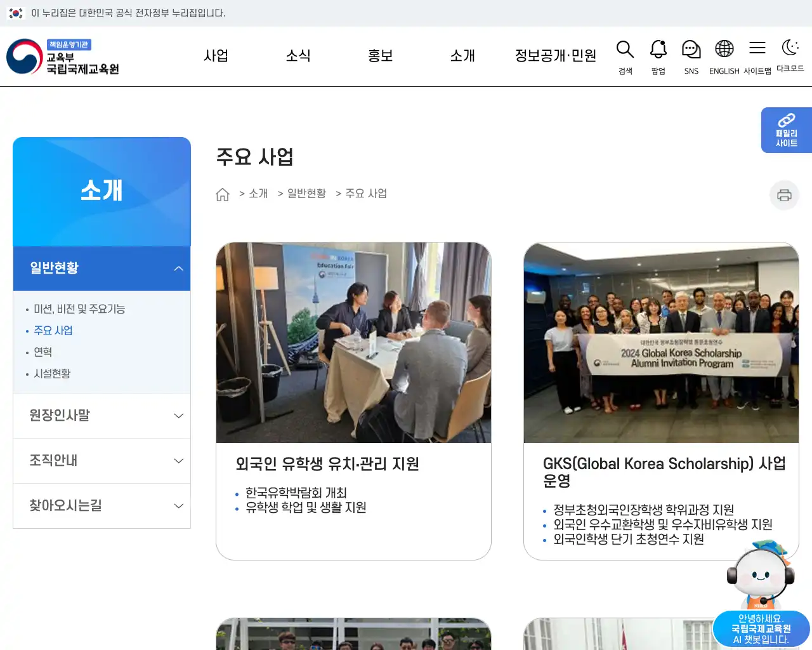Screen dimensions: 812x650
Task: Click the 외국인 유학생 유치·관리 지원 heading
Action: [x=327, y=464]
